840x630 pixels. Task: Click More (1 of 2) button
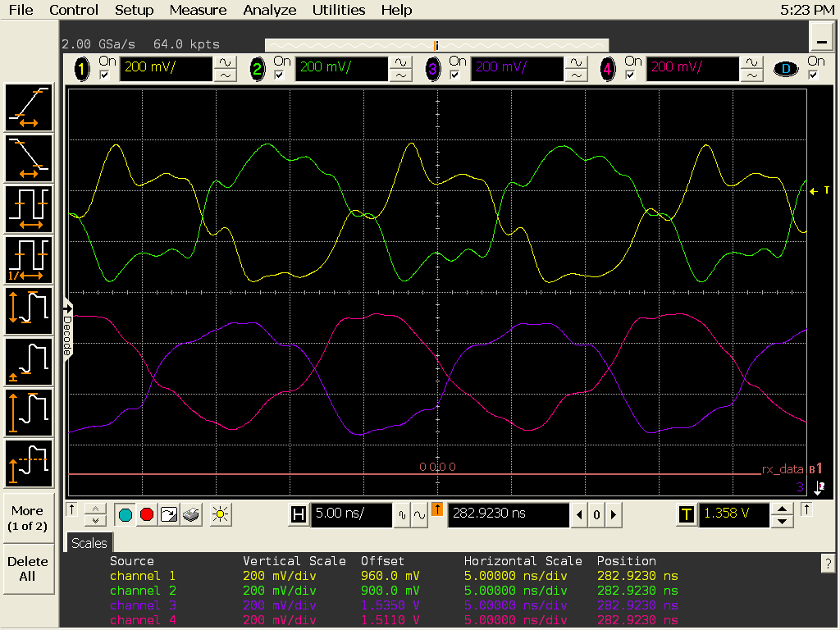[28, 518]
